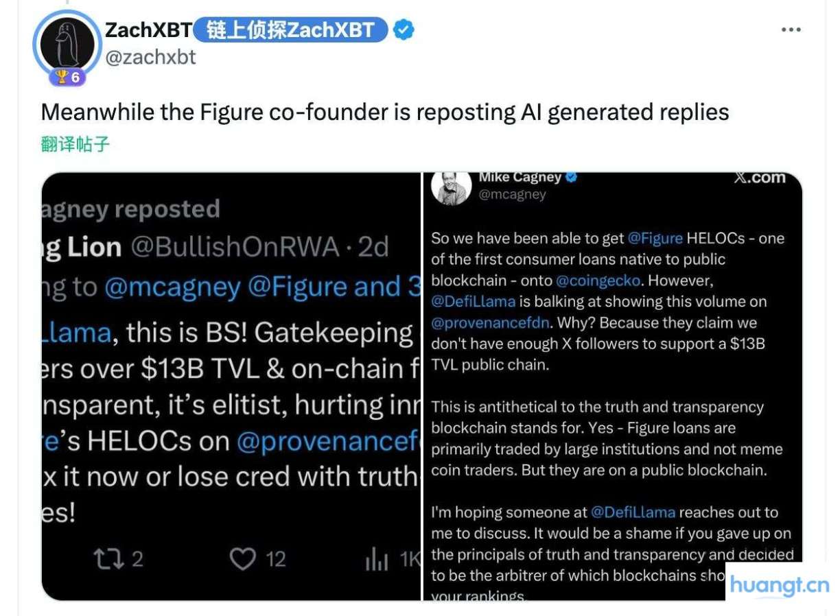Click the heart like icon

tap(242, 559)
